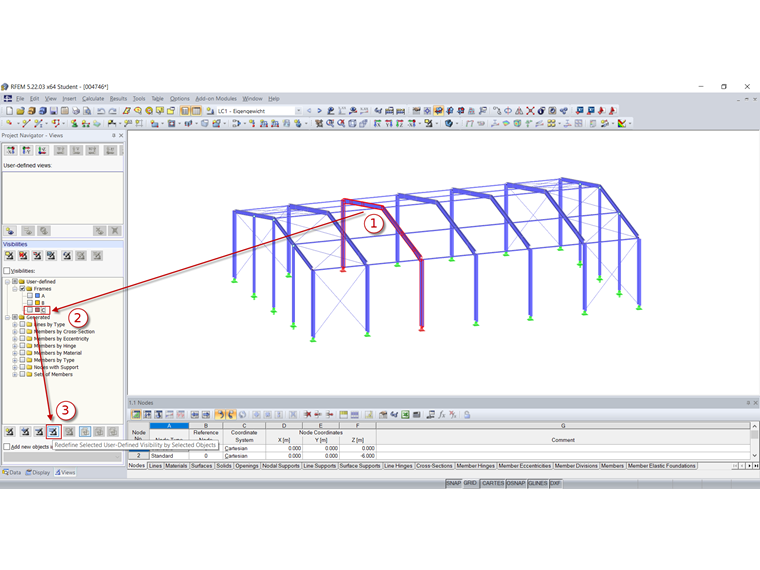Toggle the Visibilities checkbox
The height and width of the screenshot is (570, 760).
(7, 271)
